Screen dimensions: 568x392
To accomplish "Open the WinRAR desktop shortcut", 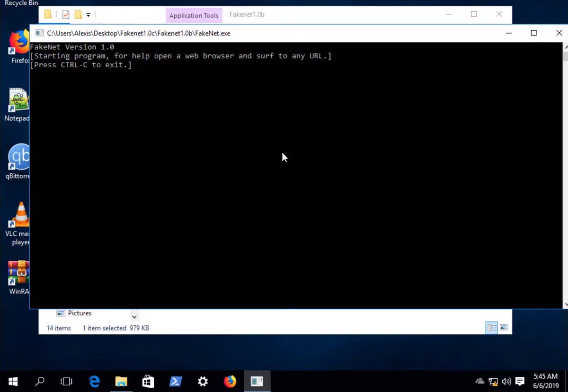I will [19, 277].
